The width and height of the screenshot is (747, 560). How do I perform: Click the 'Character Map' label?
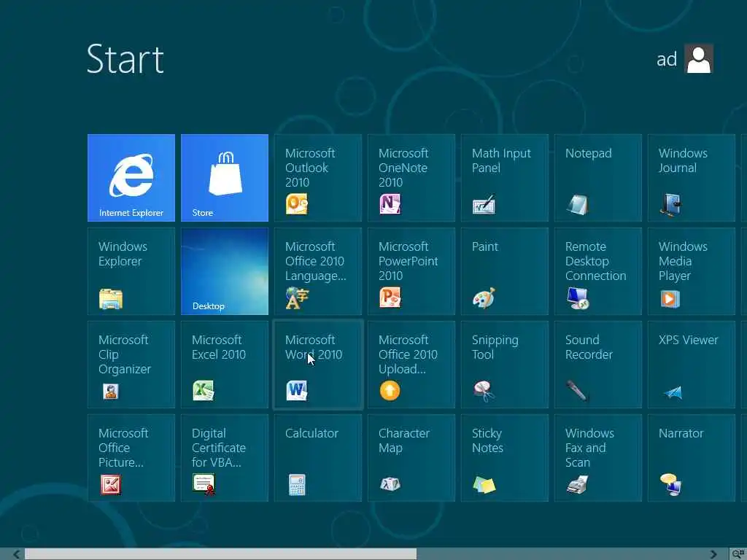(x=404, y=440)
